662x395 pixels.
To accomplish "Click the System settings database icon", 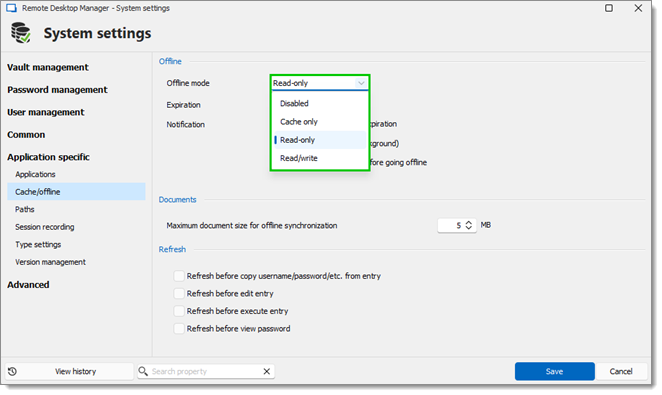I will coord(21,33).
